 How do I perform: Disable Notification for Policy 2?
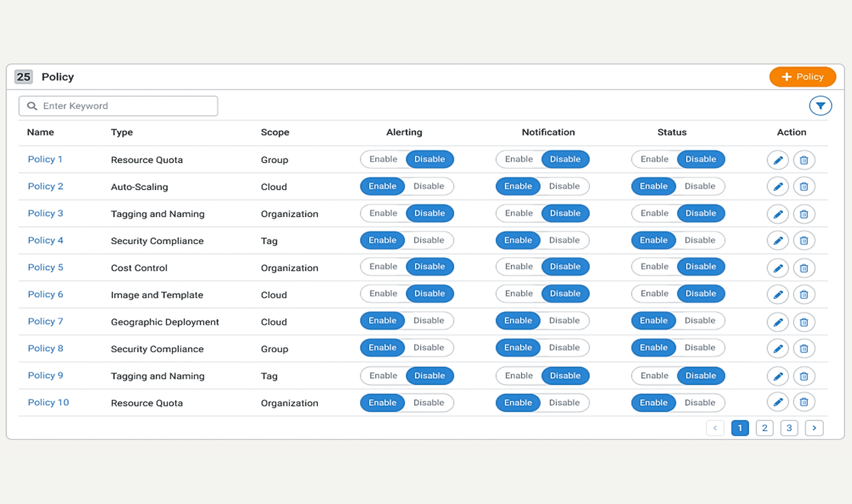[564, 186]
